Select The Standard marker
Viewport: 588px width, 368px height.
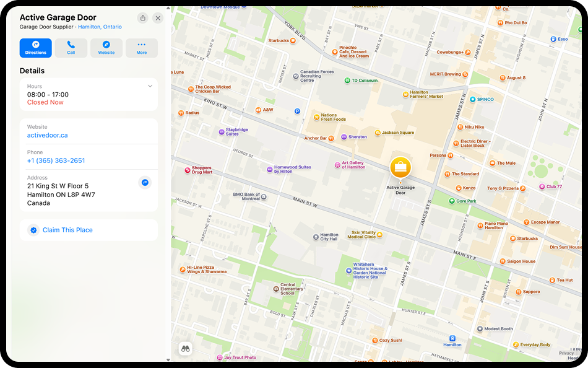coord(447,174)
